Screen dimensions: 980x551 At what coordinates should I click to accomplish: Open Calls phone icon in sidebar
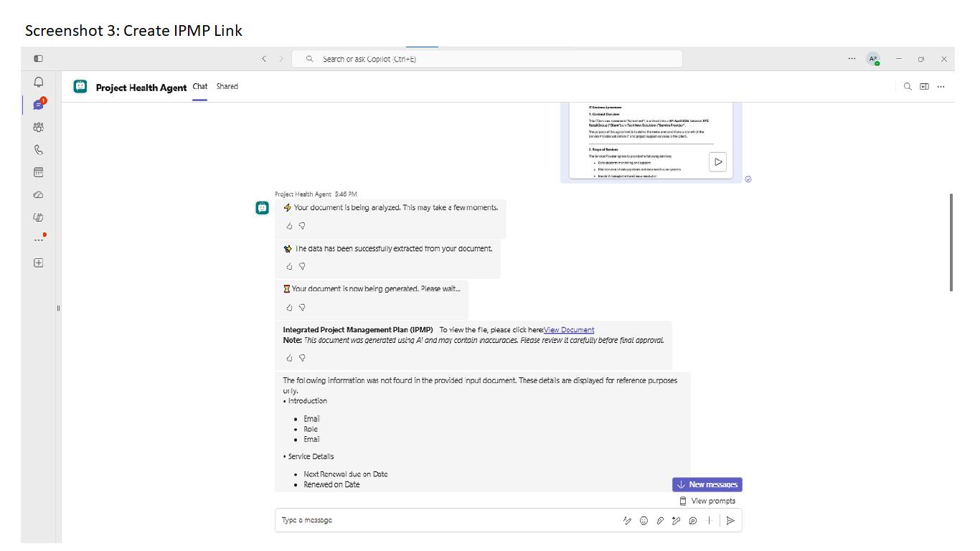pyautogui.click(x=39, y=150)
